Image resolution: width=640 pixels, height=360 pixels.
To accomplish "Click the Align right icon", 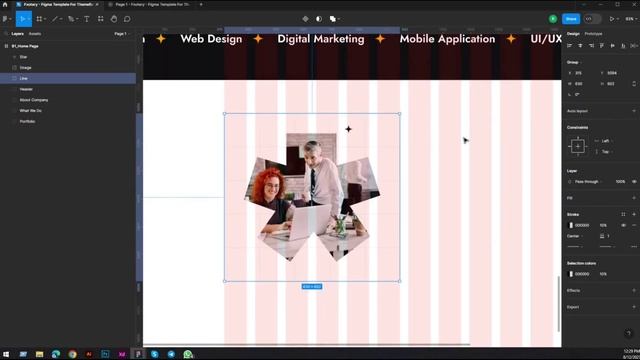I will [591, 46].
